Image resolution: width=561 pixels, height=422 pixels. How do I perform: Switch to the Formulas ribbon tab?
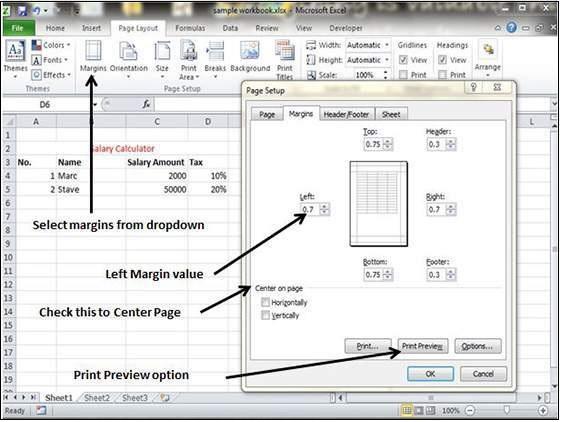click(190, 28)
